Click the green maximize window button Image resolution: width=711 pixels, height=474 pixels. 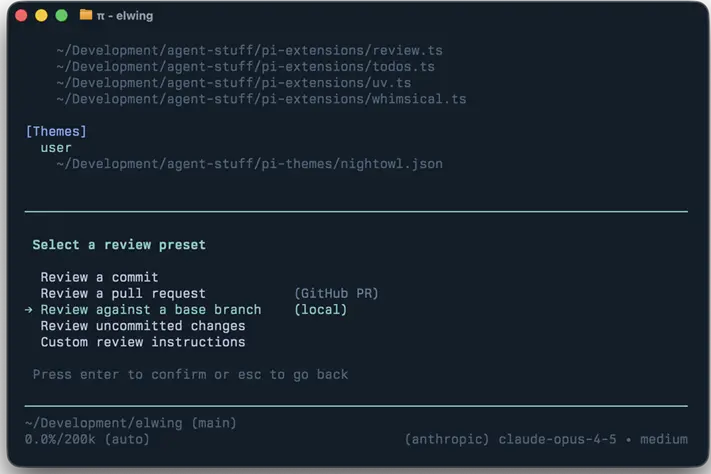[61, 16]
